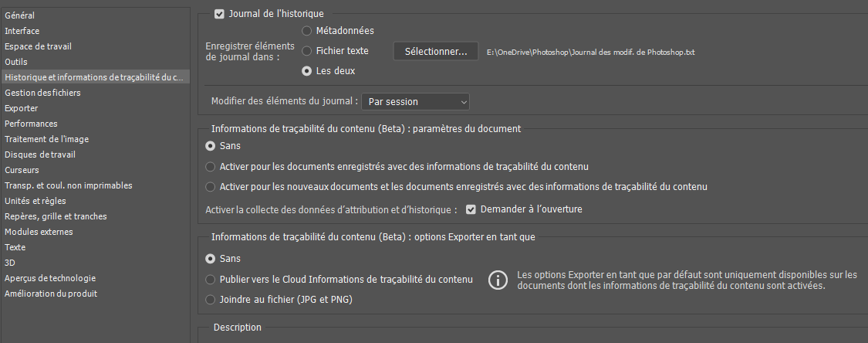868x343 pixels.
Task: Show the Modules externes preferences
Action: [39, 232]
